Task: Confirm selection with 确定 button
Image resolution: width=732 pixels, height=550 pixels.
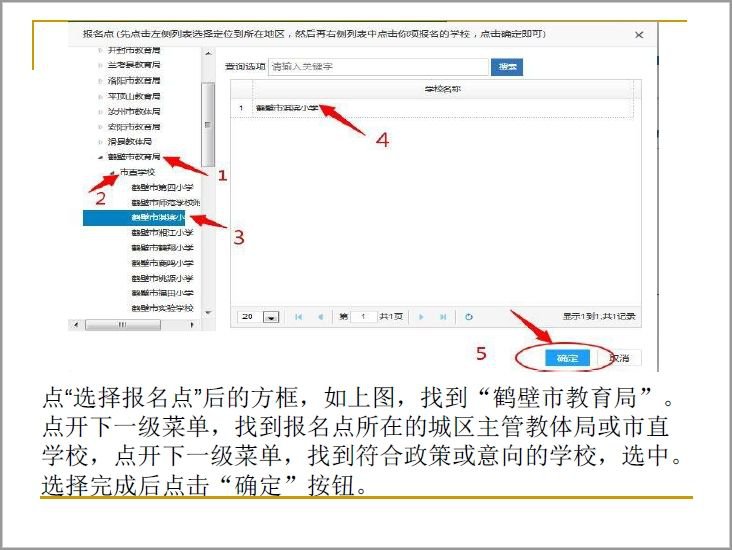Action: [x=567, y=358]
